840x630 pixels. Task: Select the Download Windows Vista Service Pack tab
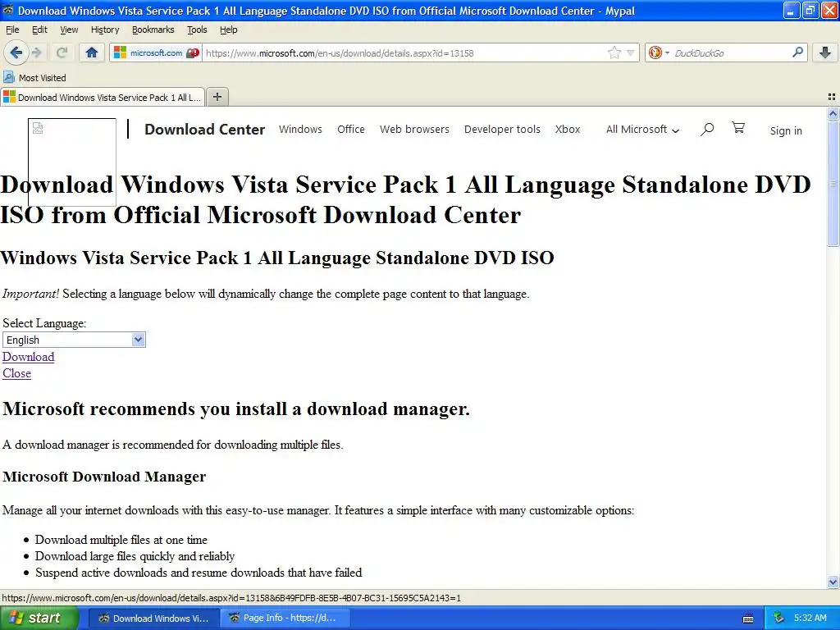pyautogui.click(x=103, y=97)
